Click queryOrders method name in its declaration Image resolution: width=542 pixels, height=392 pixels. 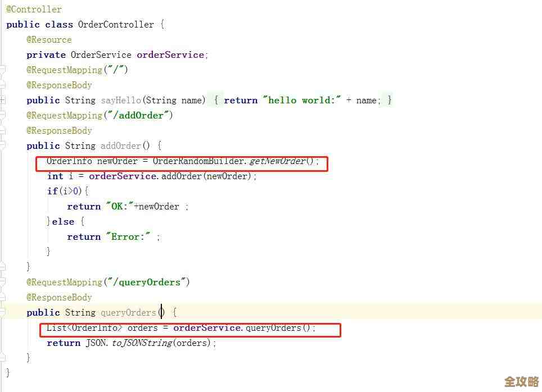[x=128, y=313]
